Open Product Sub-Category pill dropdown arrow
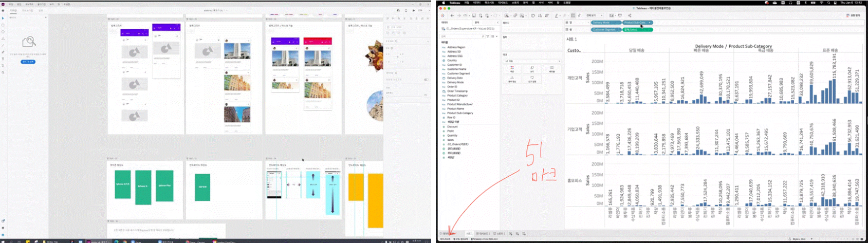 650,23
